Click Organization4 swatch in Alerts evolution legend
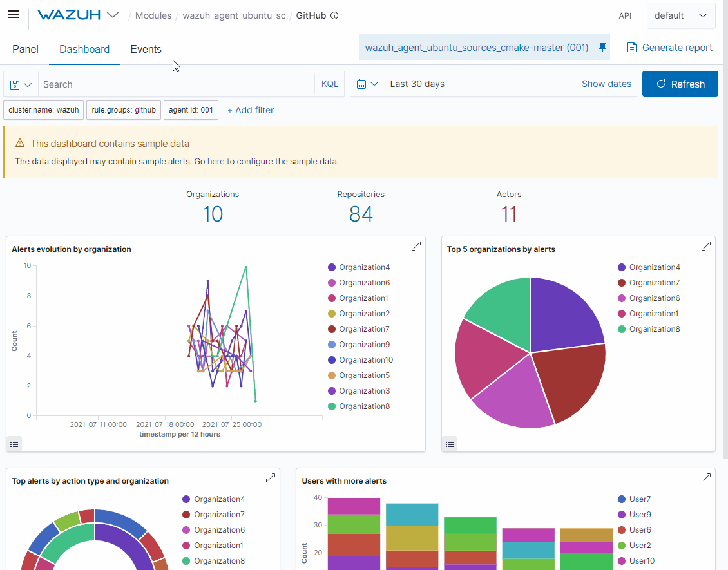728x570 pixels. (x=332, y=267)
